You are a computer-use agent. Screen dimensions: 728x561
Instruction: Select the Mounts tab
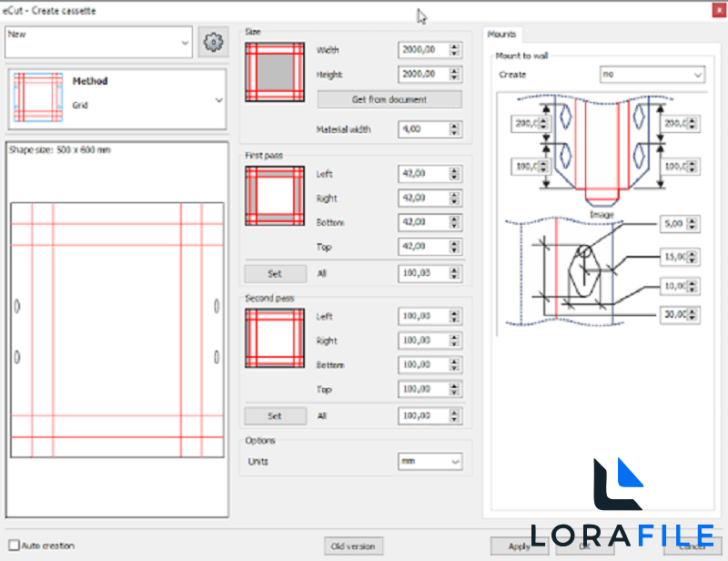(x=502, y=34)
